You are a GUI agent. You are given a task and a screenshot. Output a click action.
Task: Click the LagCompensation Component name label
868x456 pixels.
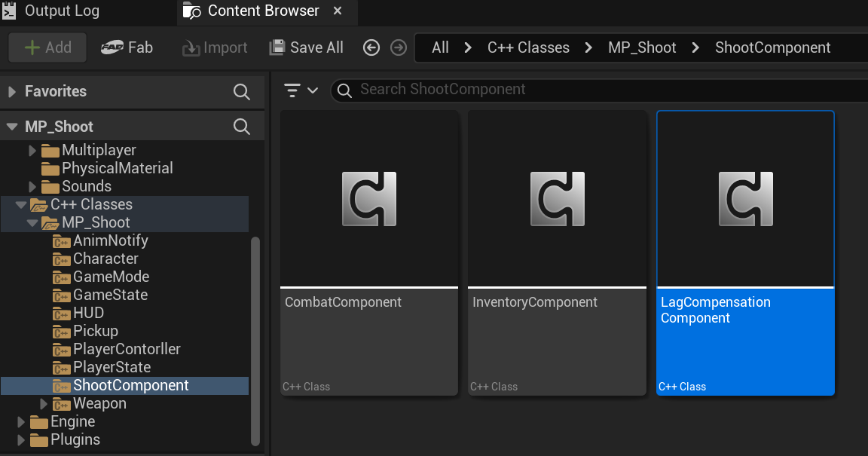point(715,311)
